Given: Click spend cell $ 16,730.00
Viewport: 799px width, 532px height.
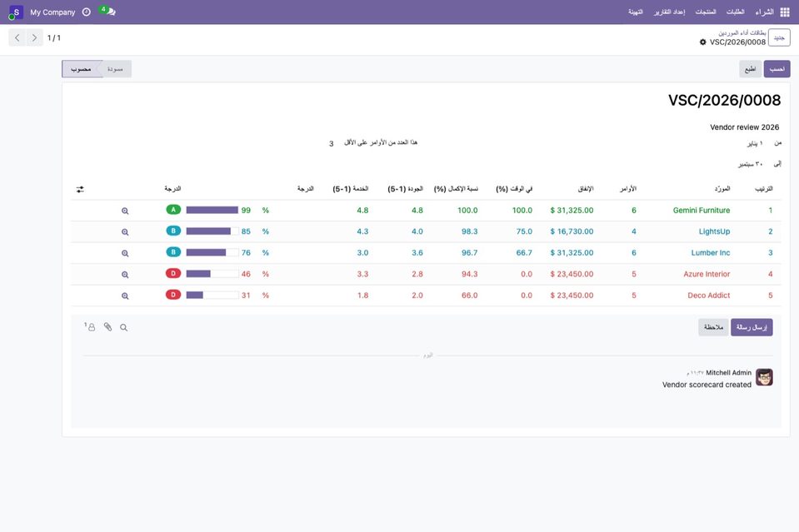Looking at the screenshot, I should coord(572,231).
